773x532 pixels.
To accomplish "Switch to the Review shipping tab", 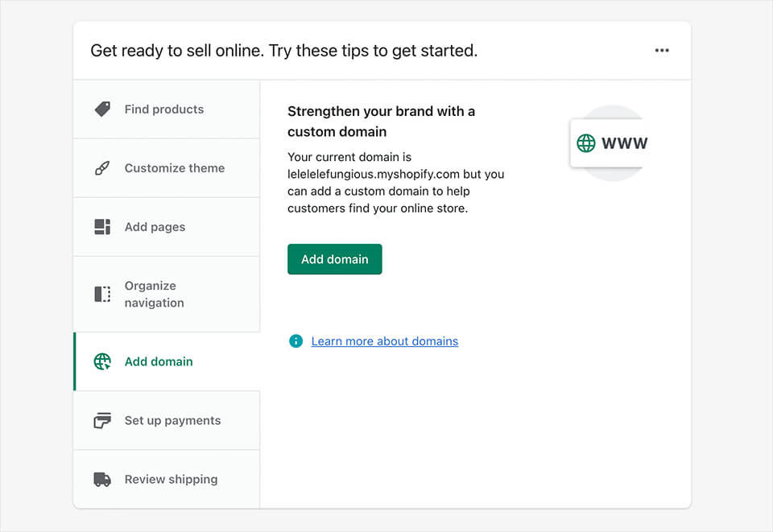I will 171,480.
